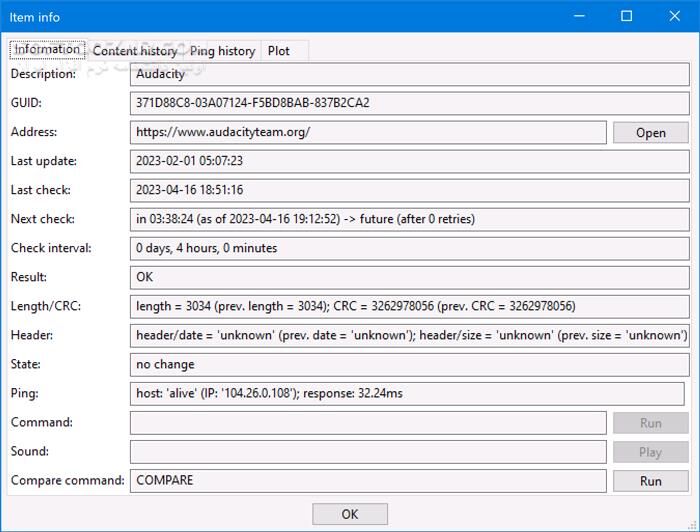
Task: Select the Header information field
Action: (409, 335)
